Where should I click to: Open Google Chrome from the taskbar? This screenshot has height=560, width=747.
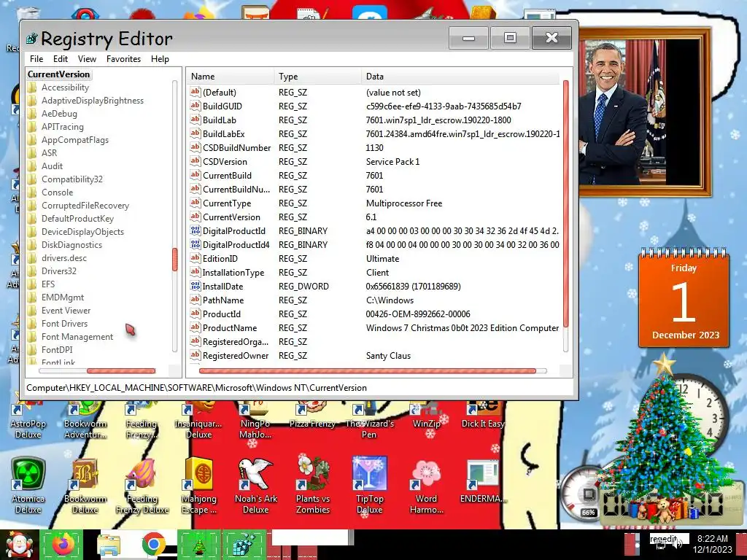click(153, 545)
